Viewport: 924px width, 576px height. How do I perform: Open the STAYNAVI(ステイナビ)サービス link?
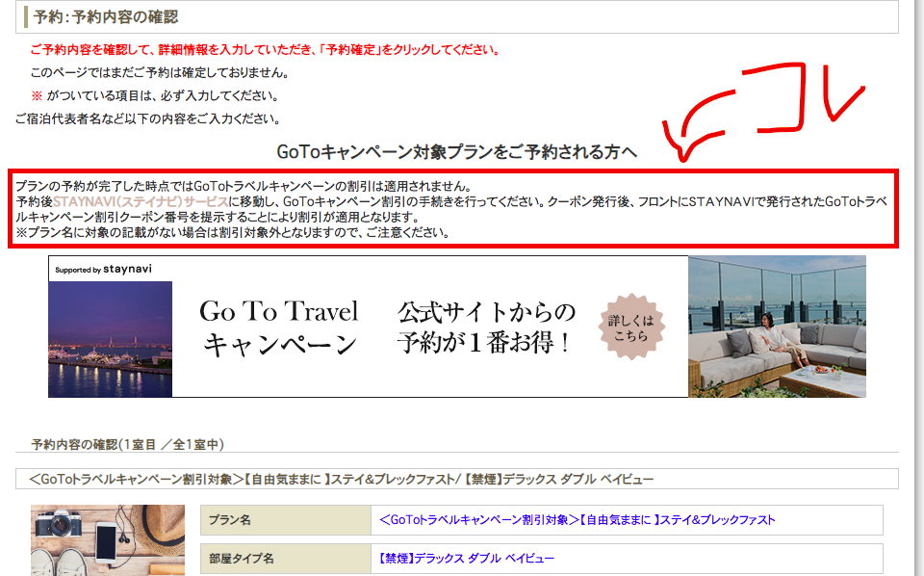(141, 201)
